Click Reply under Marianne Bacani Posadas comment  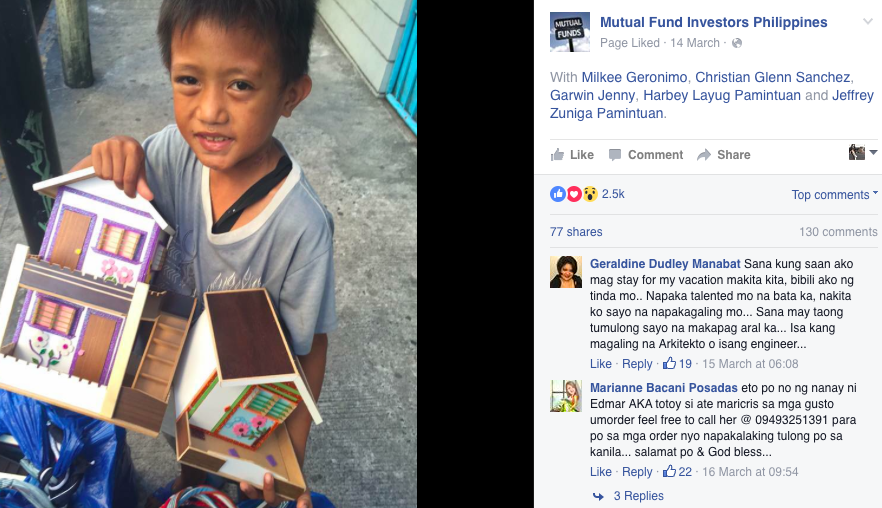click(x=637, y=472)
